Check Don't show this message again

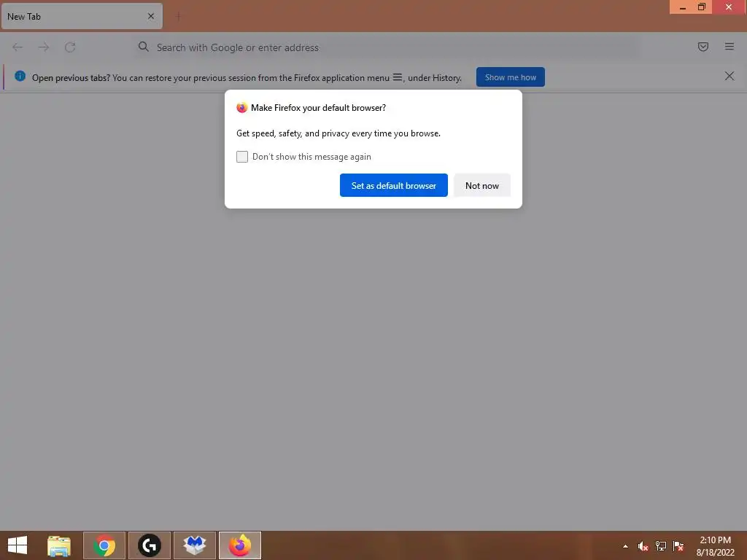(x=242, y=157)
